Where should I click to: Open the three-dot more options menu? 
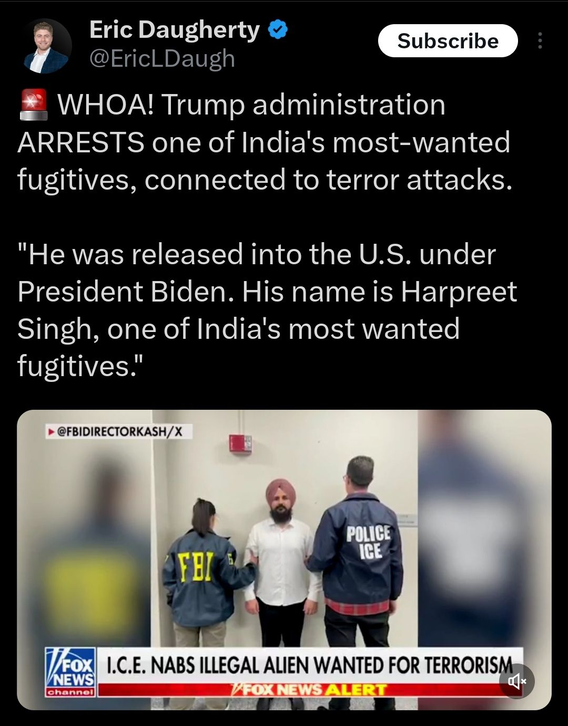(x=540, y=41)
